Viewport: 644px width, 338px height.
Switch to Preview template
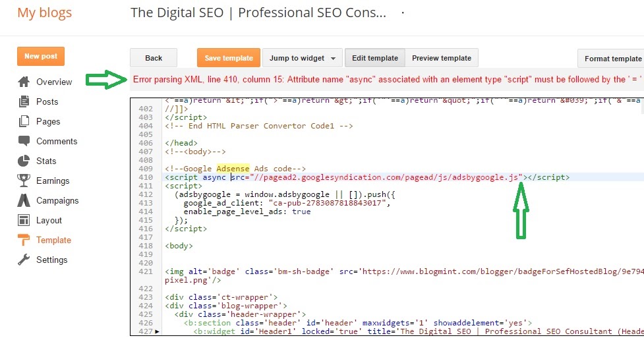[442, 58]
